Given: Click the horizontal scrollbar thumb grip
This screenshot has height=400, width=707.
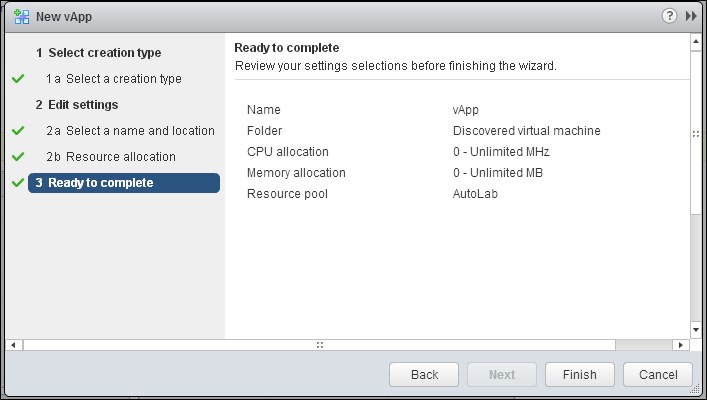Looking at the screenshot, I should click(x=320, y=345).
